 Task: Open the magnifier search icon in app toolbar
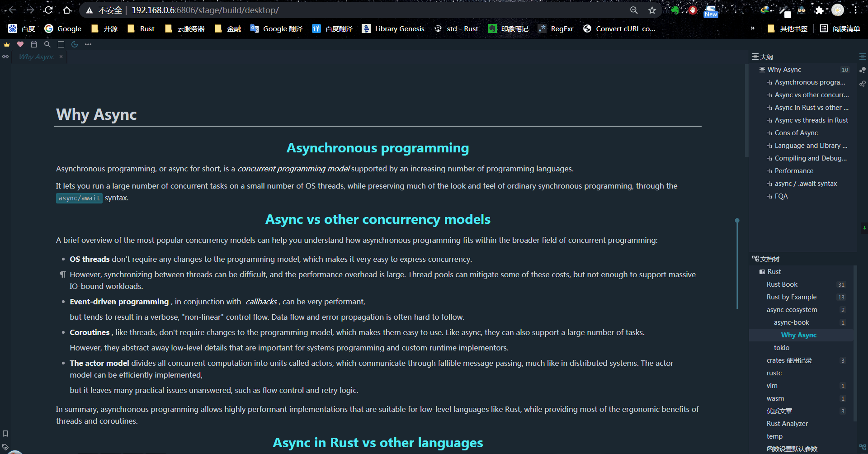coord(47,44)
